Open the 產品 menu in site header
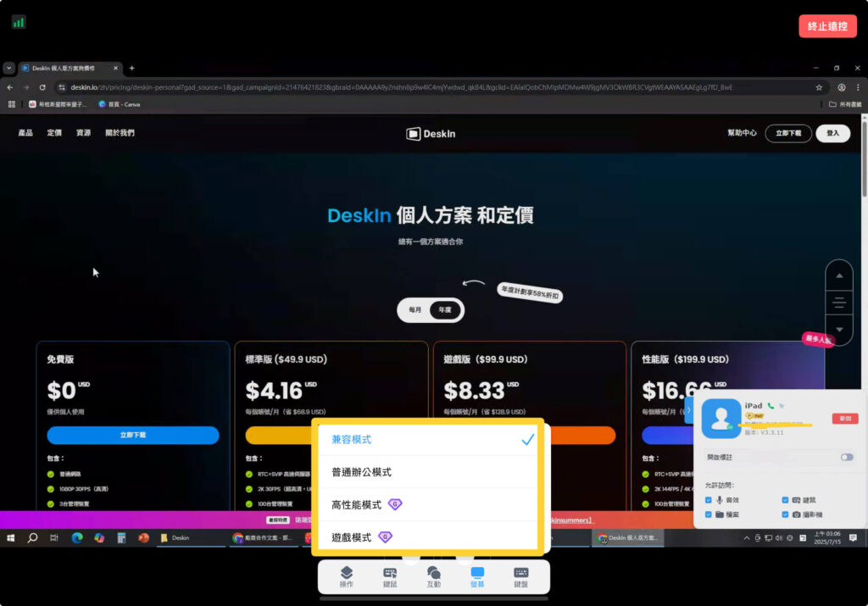The image size is (868, 606). tap(25, 133)
